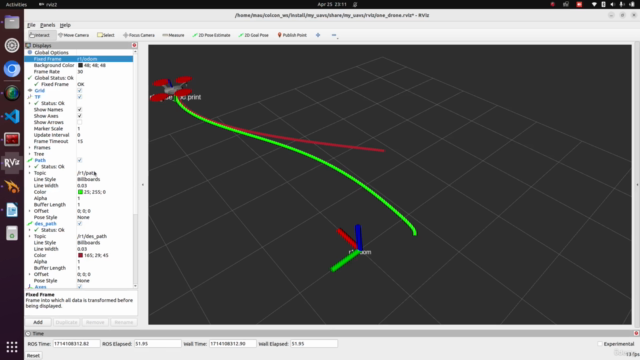The width and height of the screenshot is (640, 360).
Task: Click the minus remove-tool icon
Action: coord(334,35)
